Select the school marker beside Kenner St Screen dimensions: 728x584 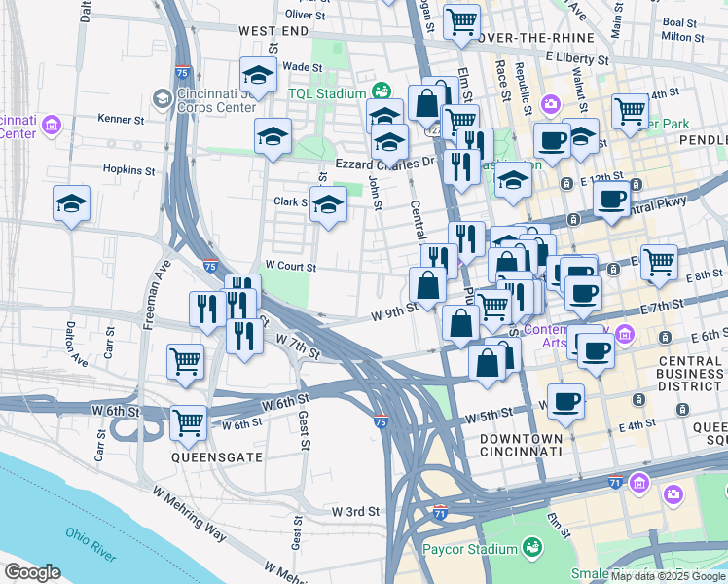[273, 137]
